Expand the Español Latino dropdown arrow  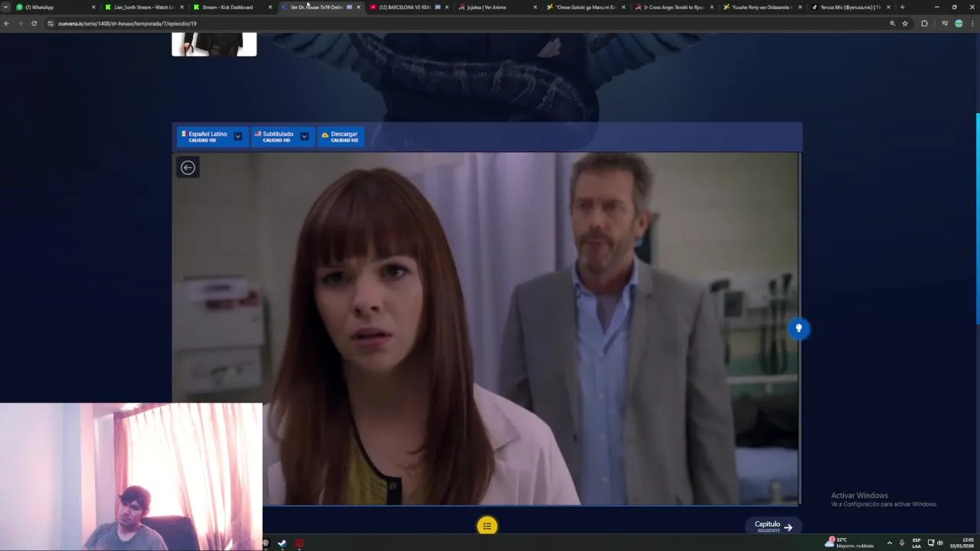[238, 136]
